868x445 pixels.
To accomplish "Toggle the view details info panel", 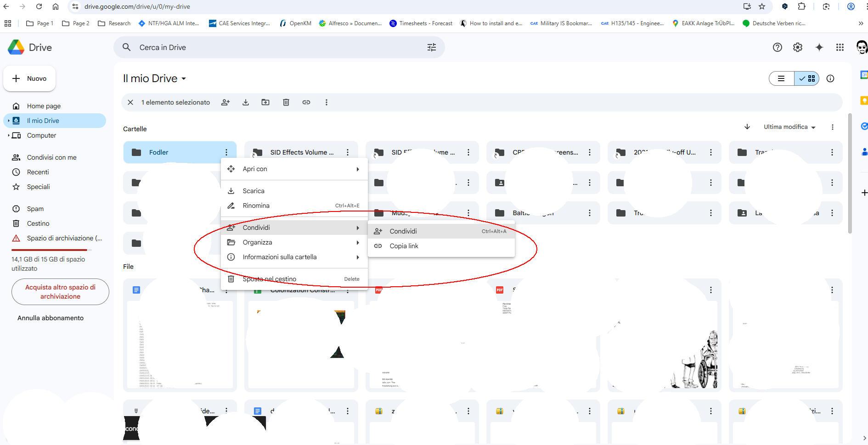I will [x=830, y=78].
